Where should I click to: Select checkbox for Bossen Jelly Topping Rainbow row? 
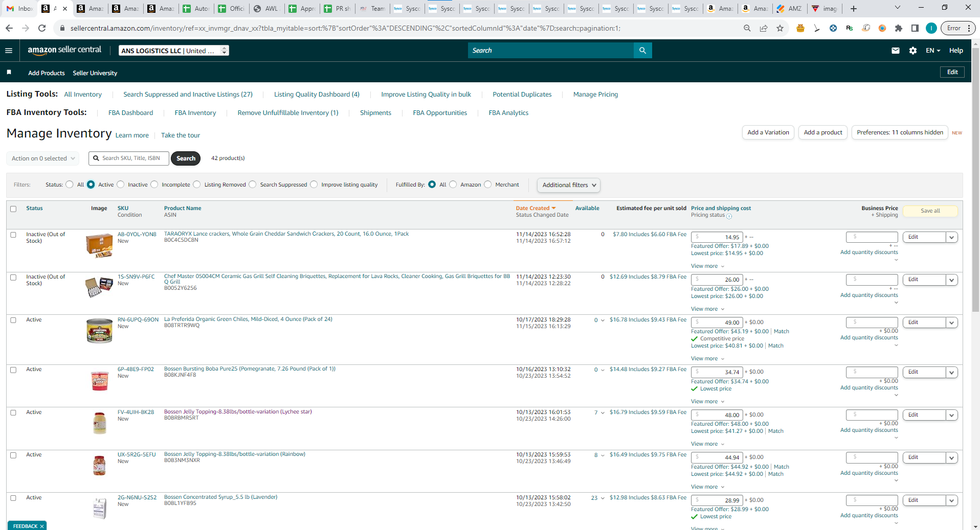click(13, 455)
